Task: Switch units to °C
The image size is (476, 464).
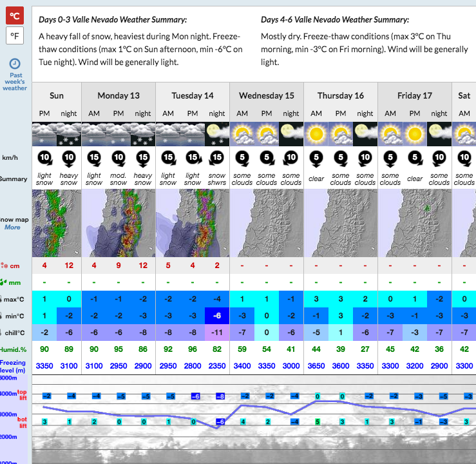Action: 15,15
